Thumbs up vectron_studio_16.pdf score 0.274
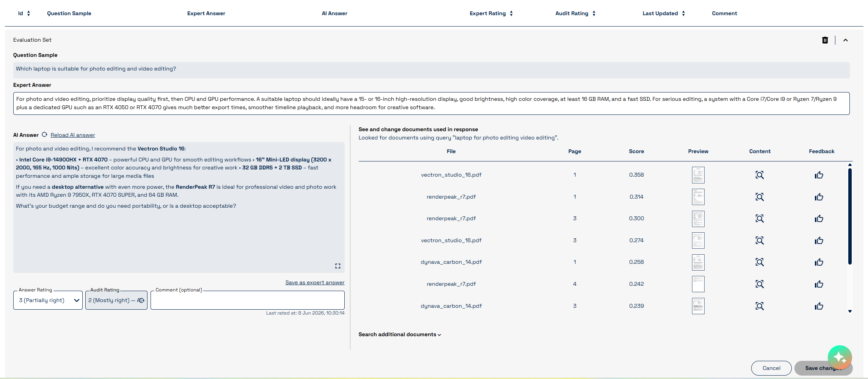The height and width of the screenshot is (379, 868). [x=819, y=240]
